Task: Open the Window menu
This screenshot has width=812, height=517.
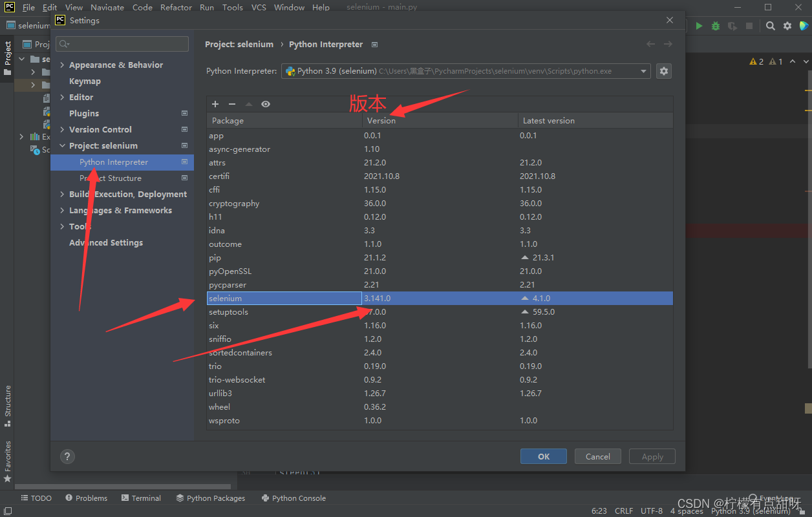Action: pos(289,7)
